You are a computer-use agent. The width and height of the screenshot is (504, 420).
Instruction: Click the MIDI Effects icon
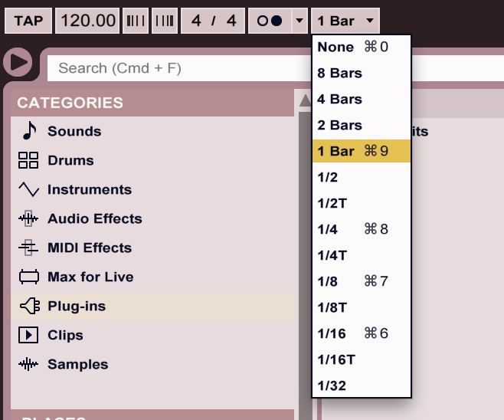[28, 248]
